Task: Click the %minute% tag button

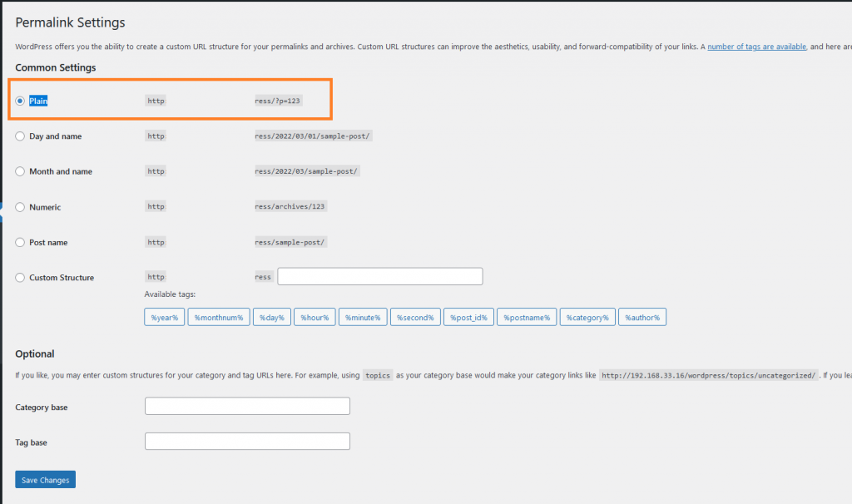Action: pyautogui.click(x=363, y=317)
